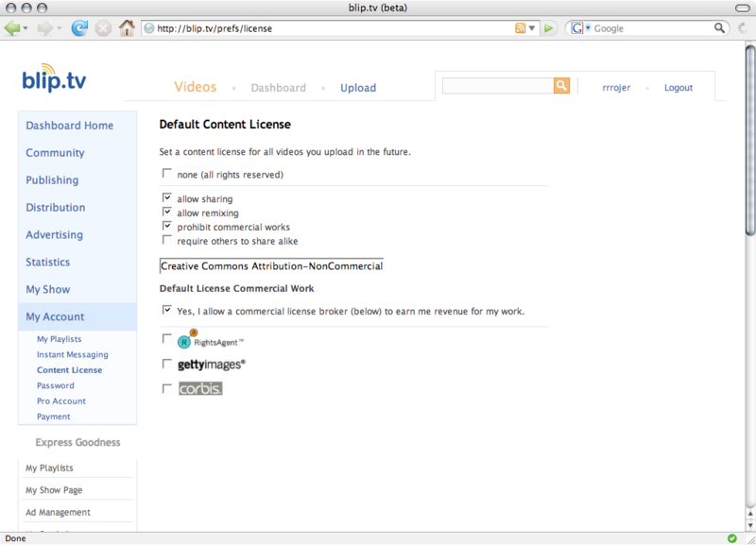Go forward with the browser forward arrow
756x545 pixels.
(44, 28)
